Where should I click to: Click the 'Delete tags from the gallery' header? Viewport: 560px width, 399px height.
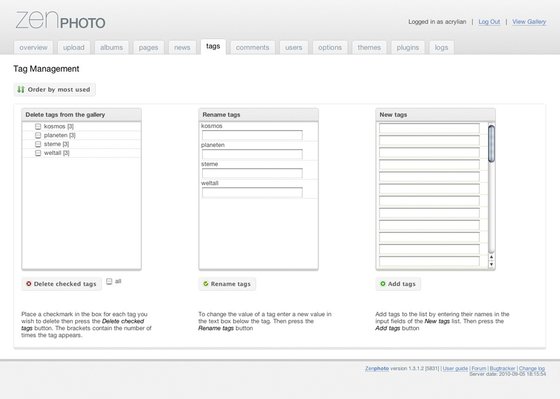81,115
